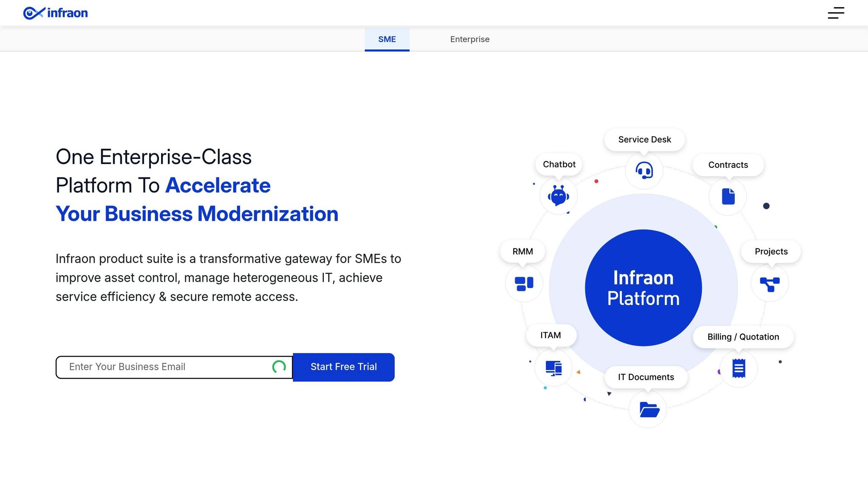Switch to the SME tab
This screenshot has width=868, height=488.
pyautogui.click(x=387, y=39)
